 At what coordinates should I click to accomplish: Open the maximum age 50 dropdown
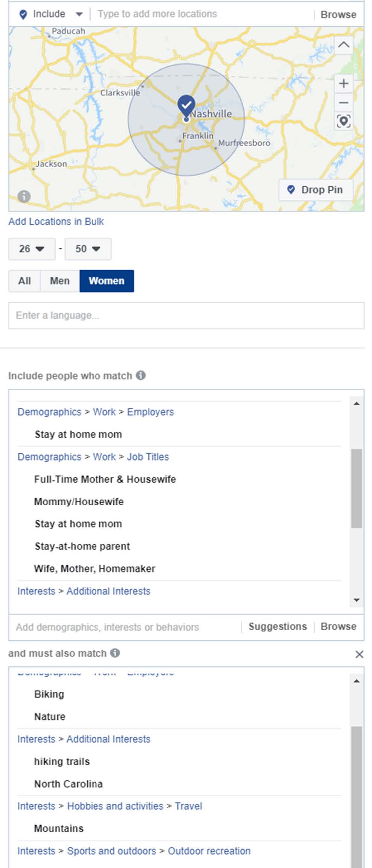click(x=88, y=249)
